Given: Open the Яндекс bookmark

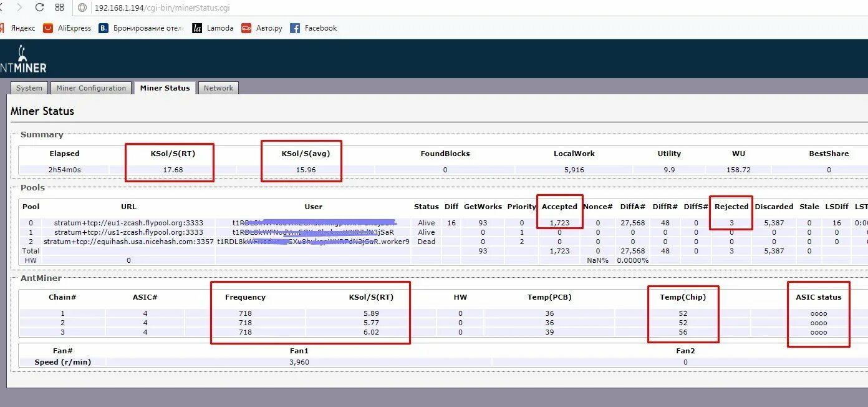Looking at the screenshot, I should [23, 28].
